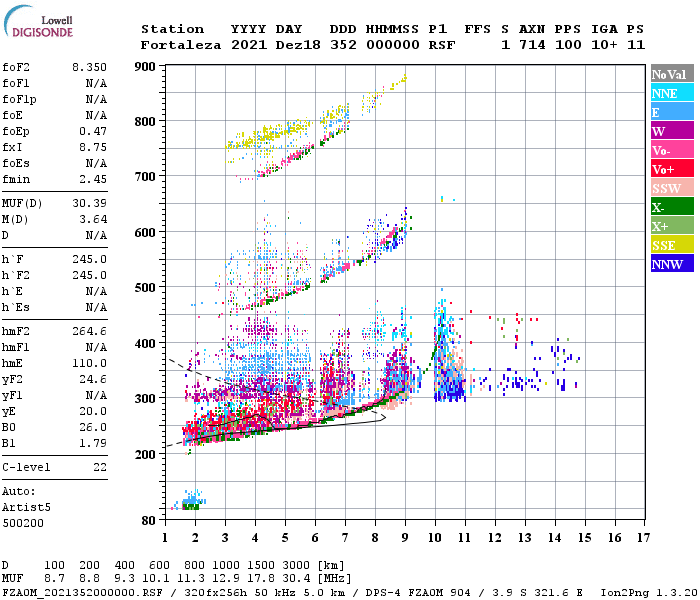Click the Lowell Digisonde logo

click(x=38, y=21)
